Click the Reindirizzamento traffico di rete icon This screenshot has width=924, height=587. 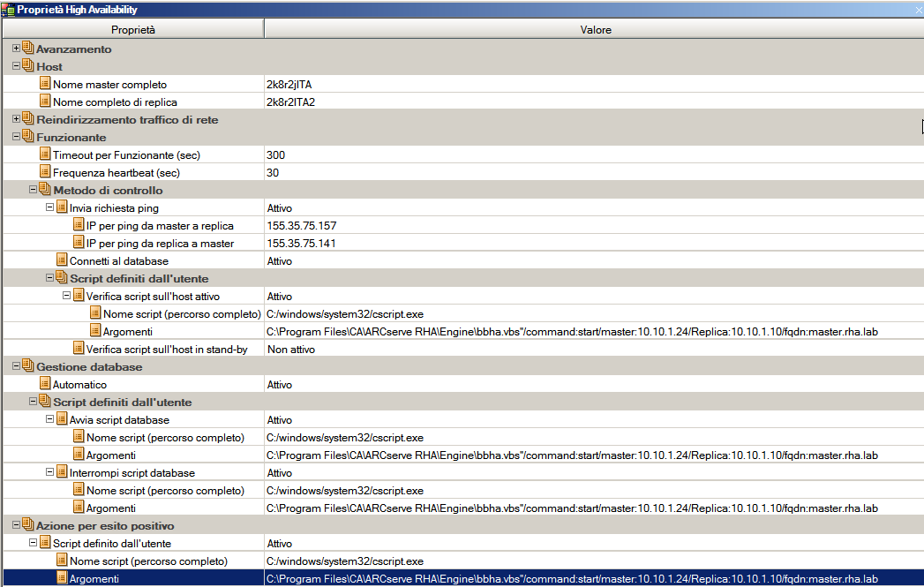click(27, 118)
